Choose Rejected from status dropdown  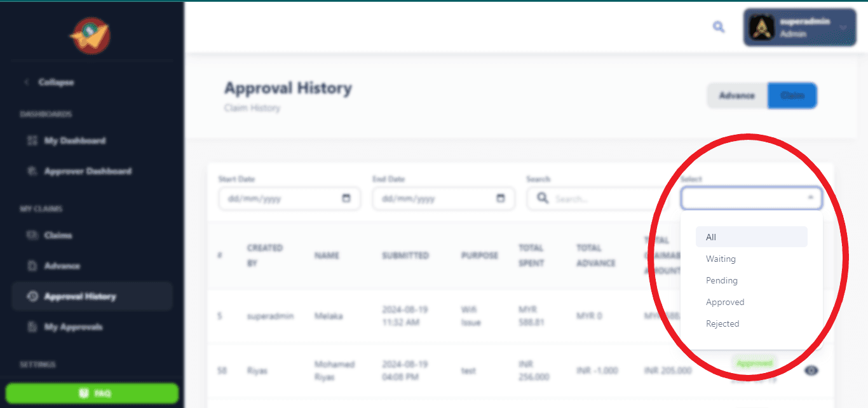[722, 323]
